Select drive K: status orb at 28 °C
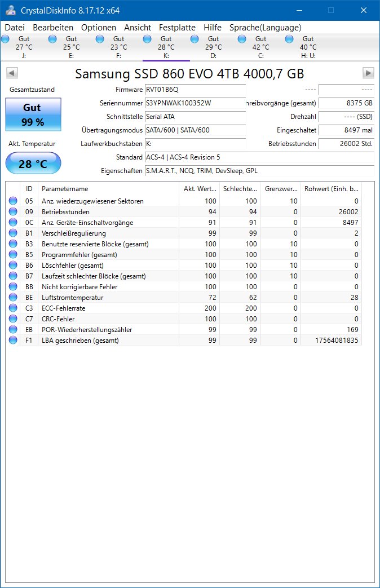This screenshot has height=588, width=380. tap(147, 39)
